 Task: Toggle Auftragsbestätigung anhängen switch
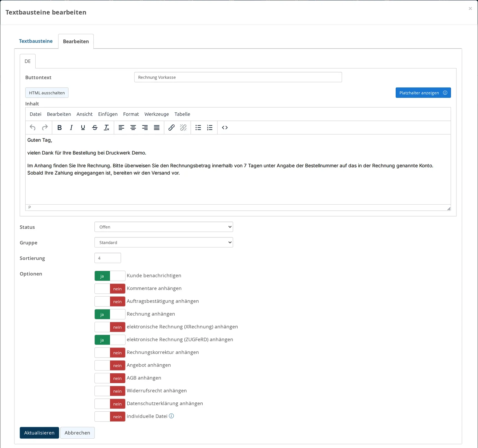pos(110,301)
